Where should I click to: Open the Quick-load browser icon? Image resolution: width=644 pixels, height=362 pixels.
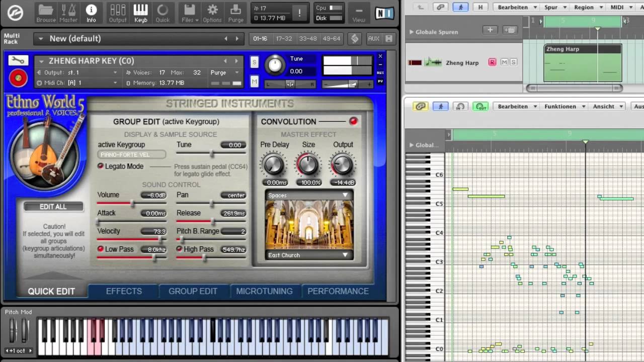tap(163, 13)
